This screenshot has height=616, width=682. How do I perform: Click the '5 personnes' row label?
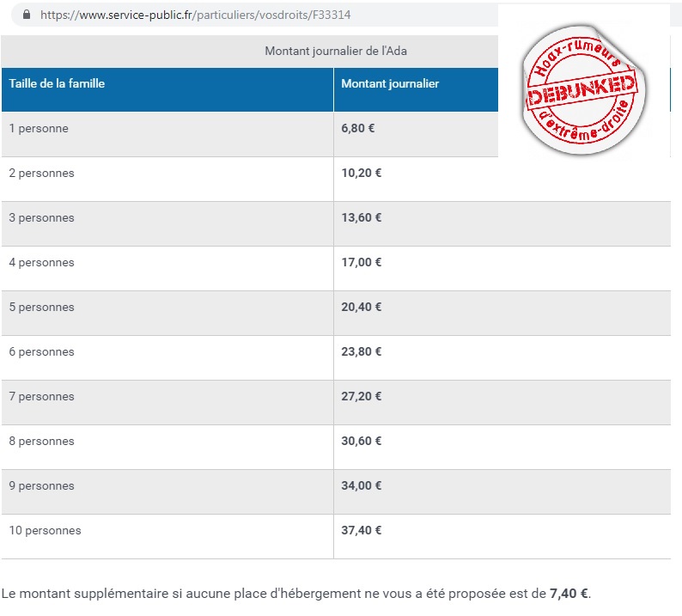[41, 308]
